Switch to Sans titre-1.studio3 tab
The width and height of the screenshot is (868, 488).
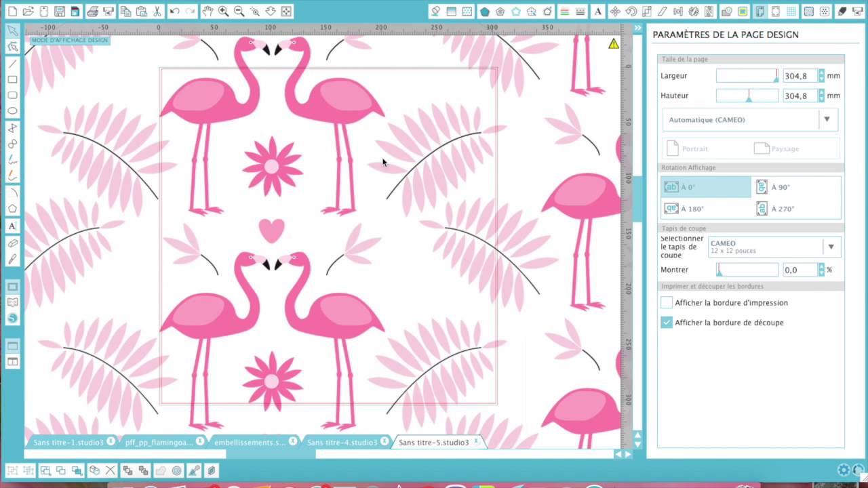68,442
